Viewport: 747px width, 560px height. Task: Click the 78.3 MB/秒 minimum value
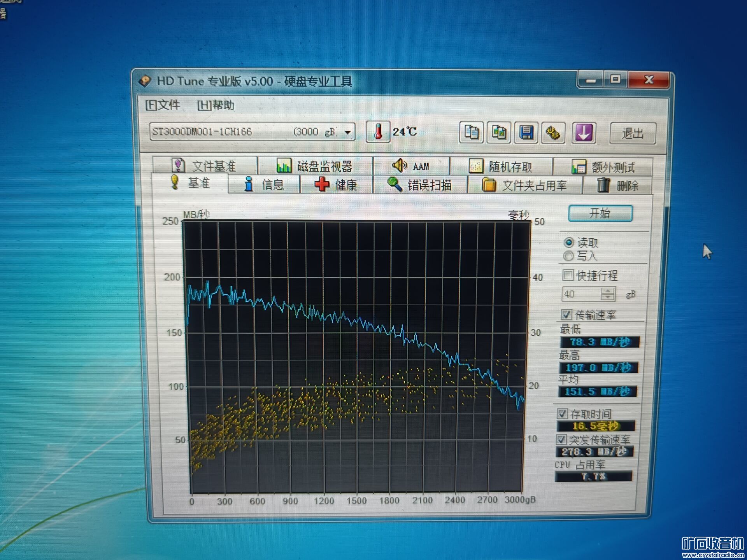600,342
